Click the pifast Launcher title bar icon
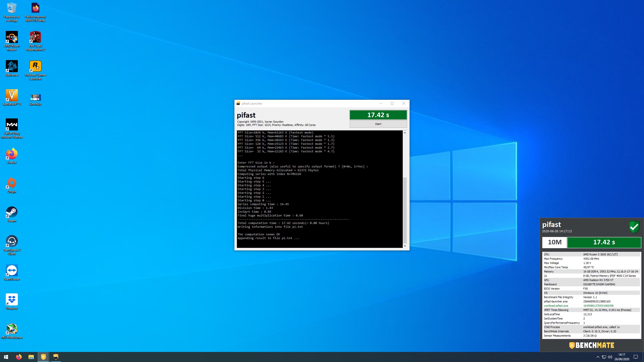This screenshot has width=644, height=362. pyautogui.click(x=238, y=104)
